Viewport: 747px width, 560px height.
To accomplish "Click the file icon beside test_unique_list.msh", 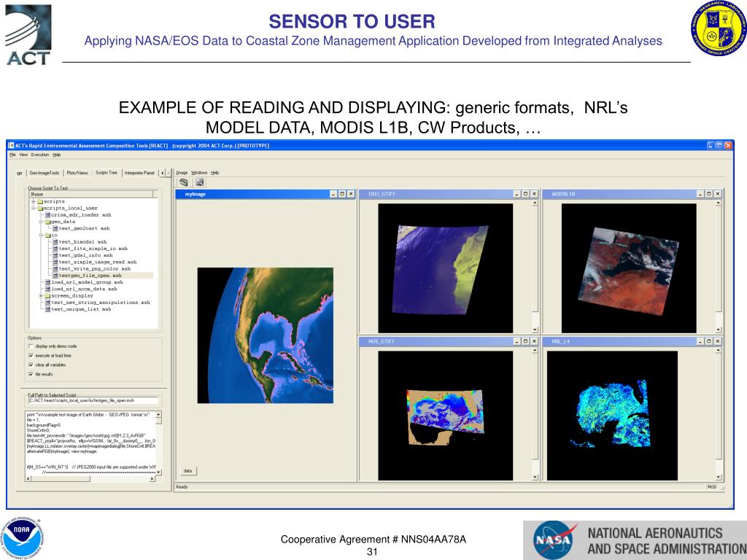I will tap(47, 309).
